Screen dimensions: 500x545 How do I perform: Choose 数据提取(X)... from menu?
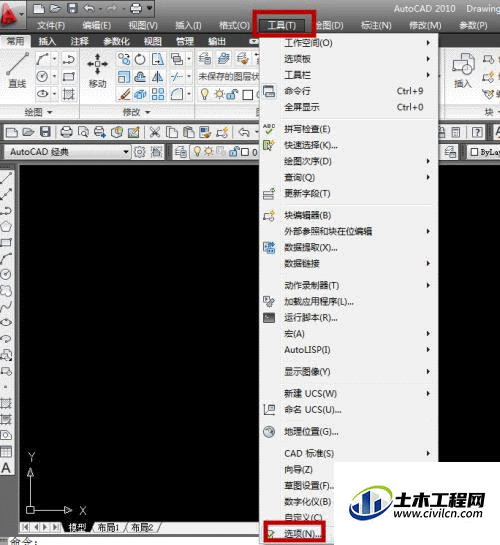349,247
